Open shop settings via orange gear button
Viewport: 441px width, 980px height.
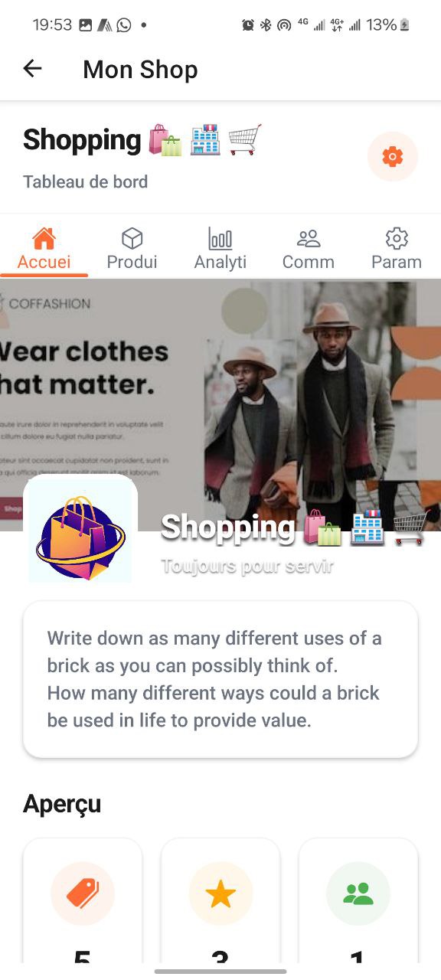click(393, 157)
